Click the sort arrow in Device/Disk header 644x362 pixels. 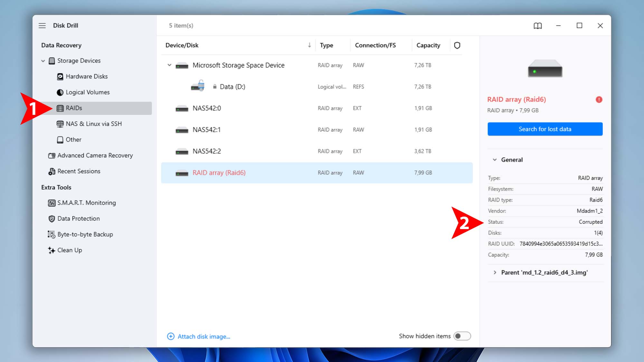[309, 45]
